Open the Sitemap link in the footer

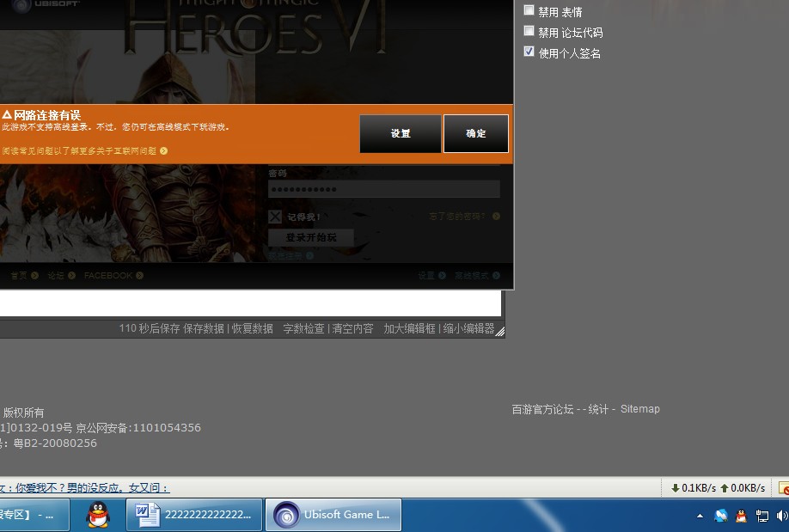point(639,409)
